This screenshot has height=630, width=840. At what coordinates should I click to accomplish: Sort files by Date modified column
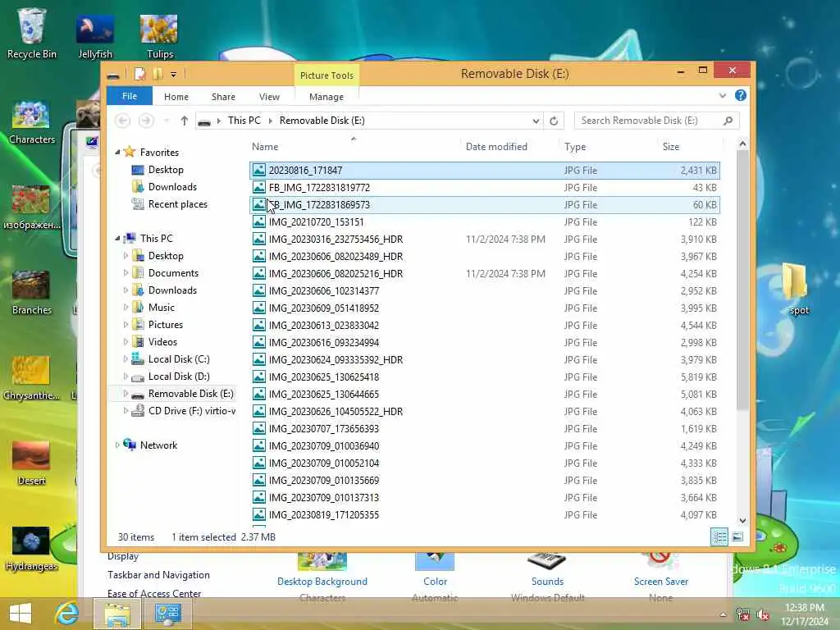pyautogui.click(x=509, y=146)
